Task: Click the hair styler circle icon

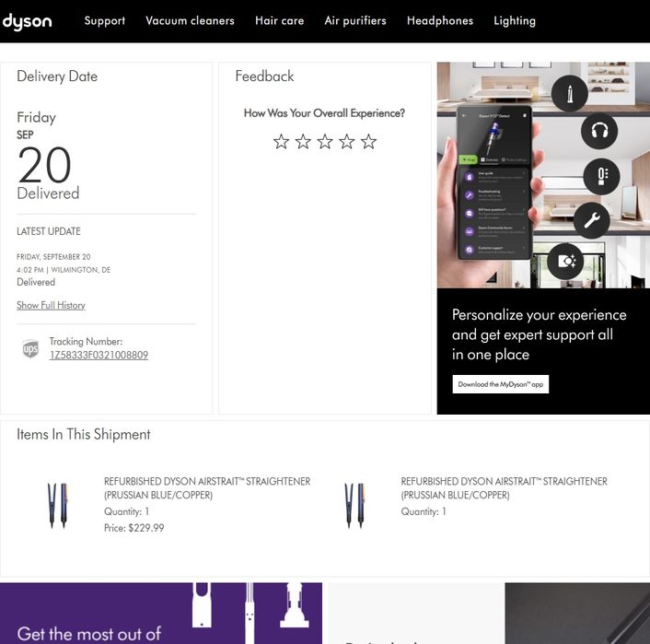Action: click(x=570, y=94)
